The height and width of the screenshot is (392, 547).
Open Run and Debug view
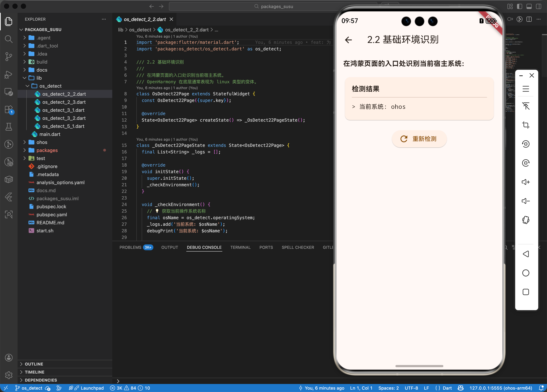(x=9, y=75)
